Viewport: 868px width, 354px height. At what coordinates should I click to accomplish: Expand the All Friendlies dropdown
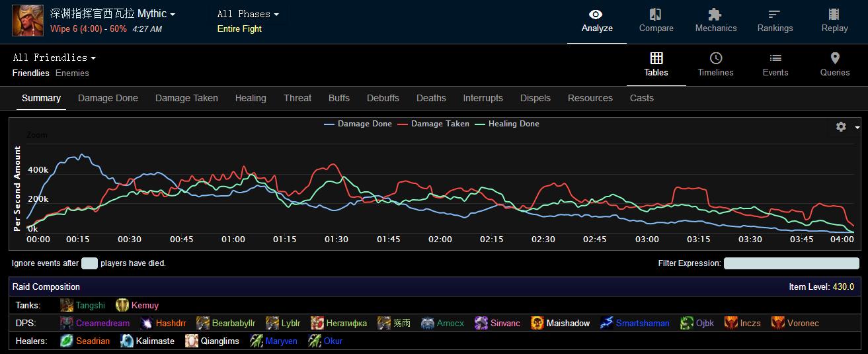click(54, 58)
